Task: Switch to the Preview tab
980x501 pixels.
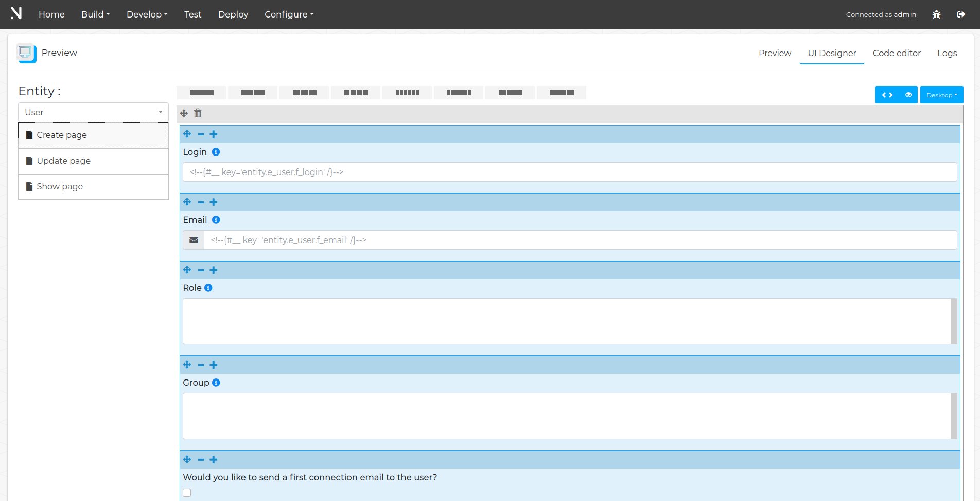Action: (775, 53)
